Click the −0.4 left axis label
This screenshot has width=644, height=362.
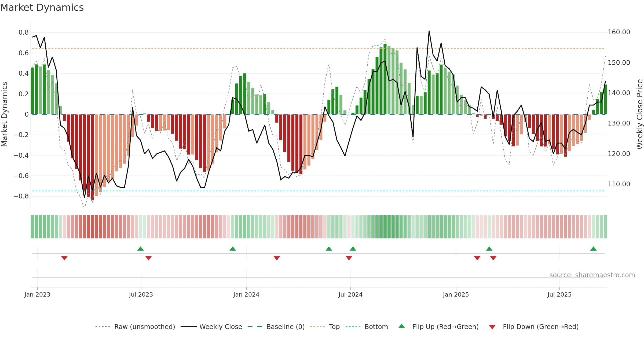21,155
